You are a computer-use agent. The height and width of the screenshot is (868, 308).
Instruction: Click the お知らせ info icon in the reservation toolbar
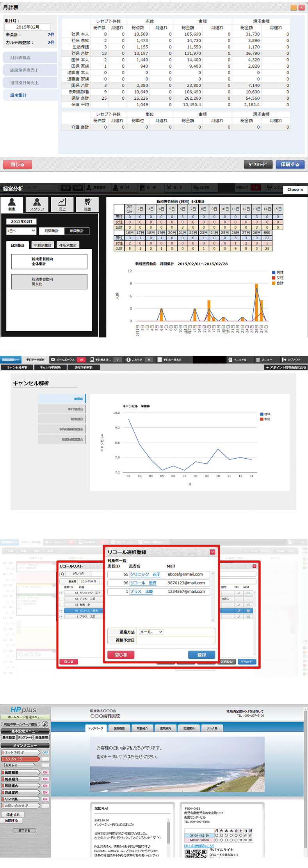128,359
